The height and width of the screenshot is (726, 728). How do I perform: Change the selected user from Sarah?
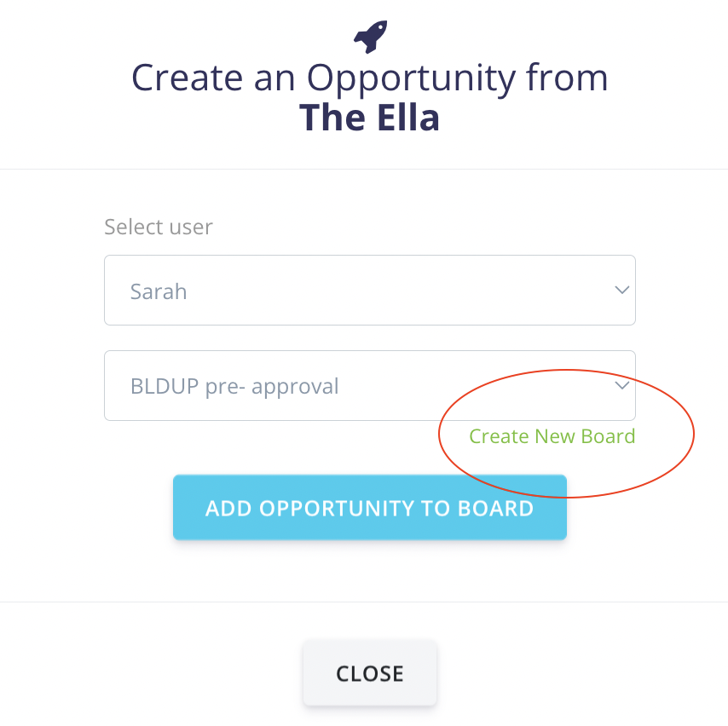click(369, 291)
